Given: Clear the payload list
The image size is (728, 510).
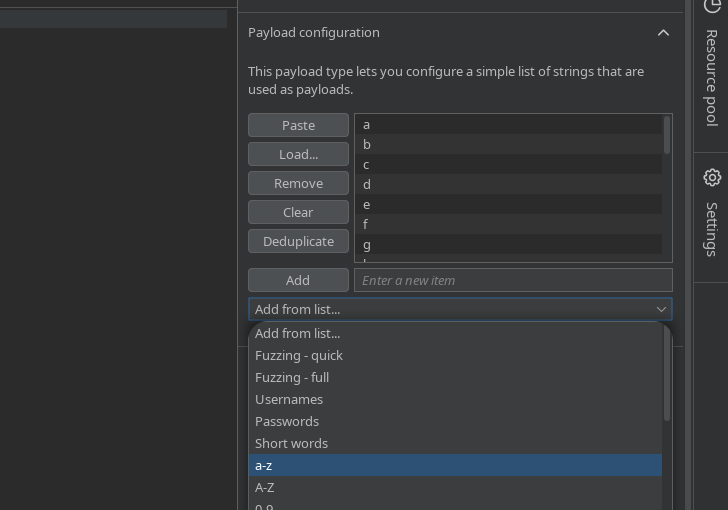Looking at the screenshot, I should coord(298,212).
